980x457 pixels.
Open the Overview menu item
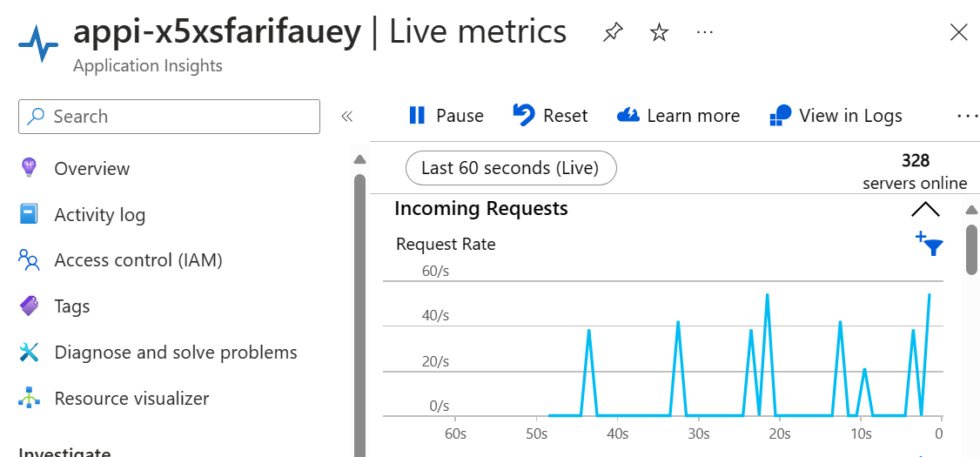pyautogui.click(x=92, y=169)
